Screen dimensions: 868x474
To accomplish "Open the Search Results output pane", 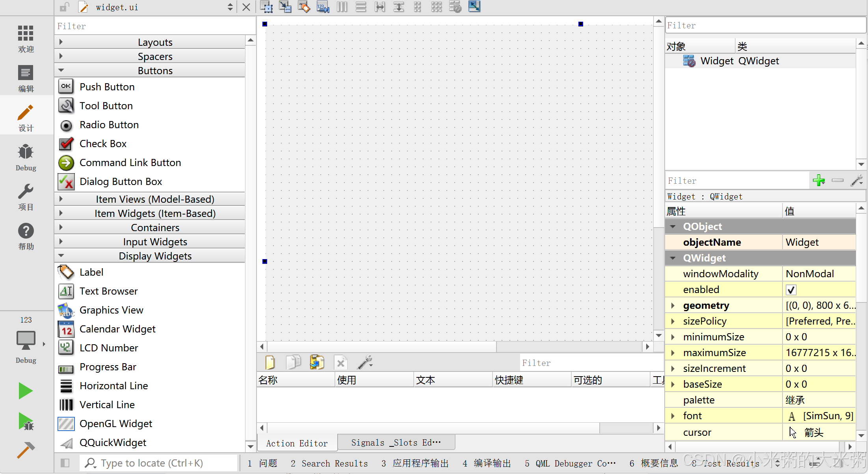I will tap(329, 463).
